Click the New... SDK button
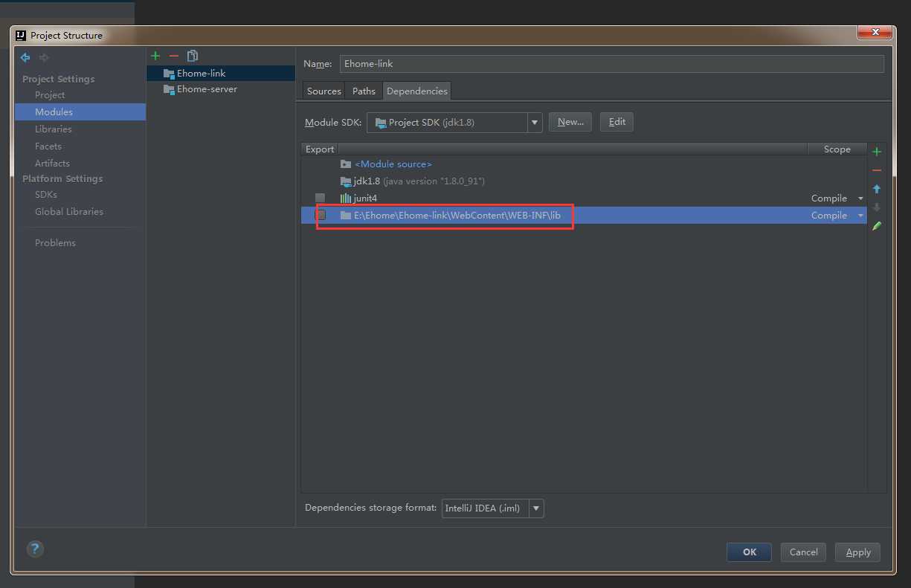Image resolution: width=911 pixels, height=588 pixels. point(570,122)
